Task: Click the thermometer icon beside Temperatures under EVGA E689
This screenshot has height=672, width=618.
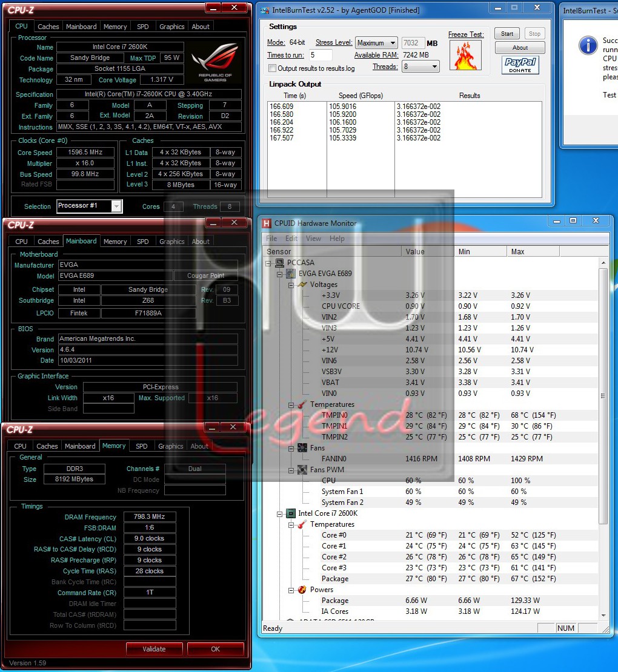Action: tap(302, 404)
